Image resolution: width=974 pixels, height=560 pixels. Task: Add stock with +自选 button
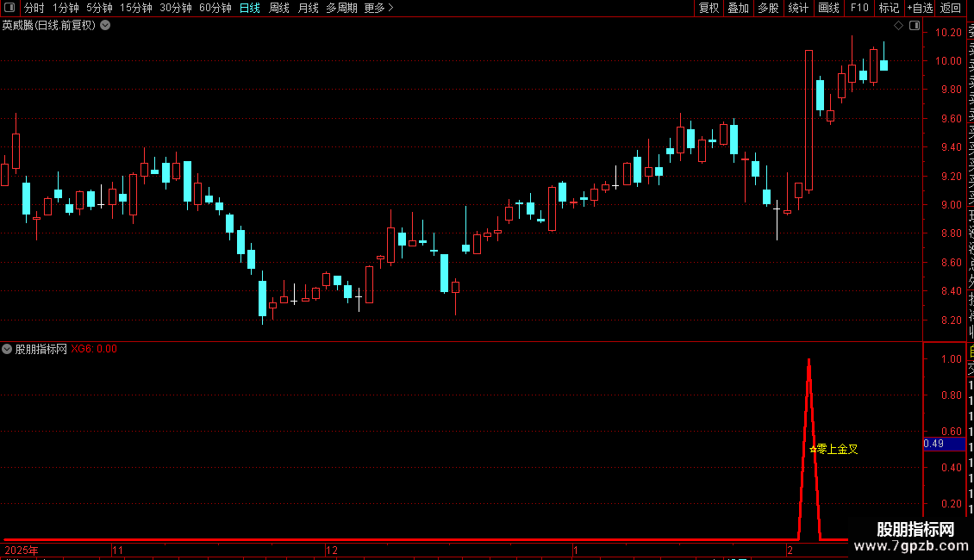point(920,8)
